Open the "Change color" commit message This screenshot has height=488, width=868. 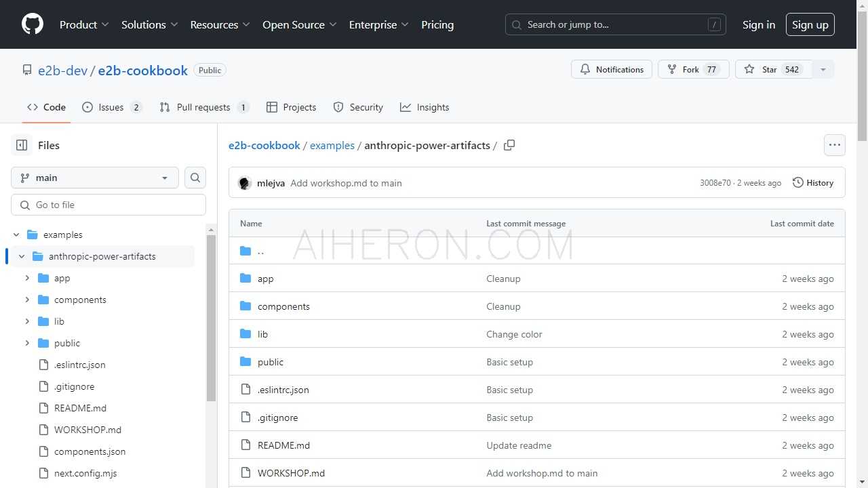[x=514, y=334]
